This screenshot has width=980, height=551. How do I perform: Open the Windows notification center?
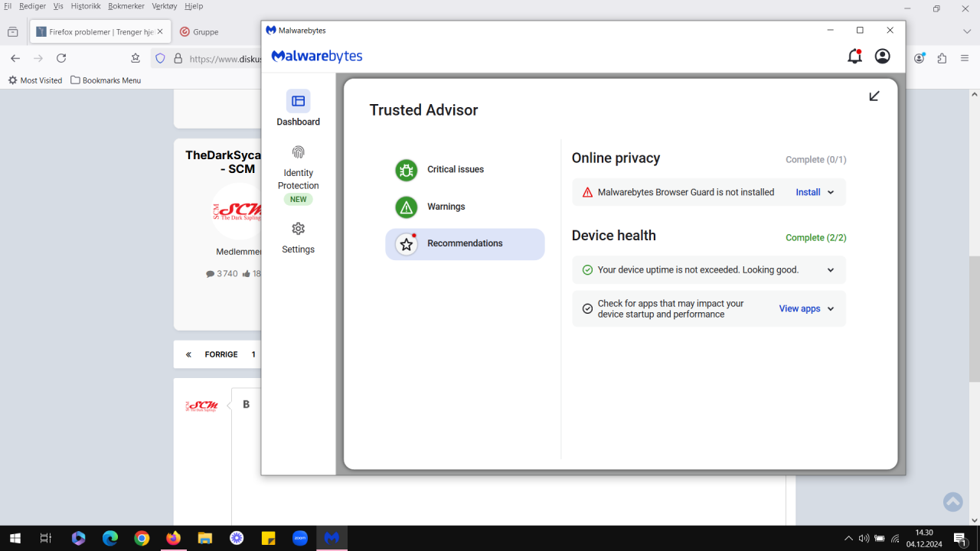[x=960, y=539]
